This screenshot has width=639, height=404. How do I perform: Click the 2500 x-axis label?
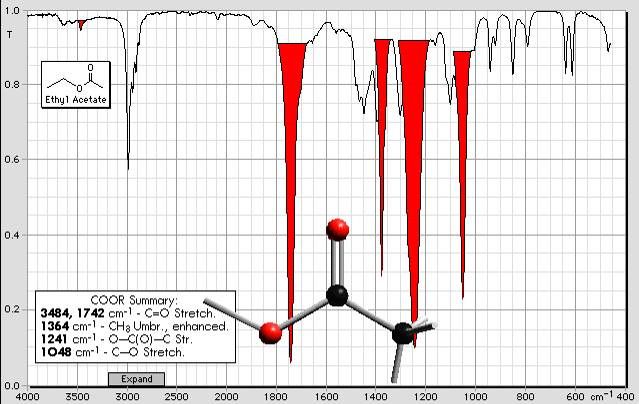tap(177, 397)
